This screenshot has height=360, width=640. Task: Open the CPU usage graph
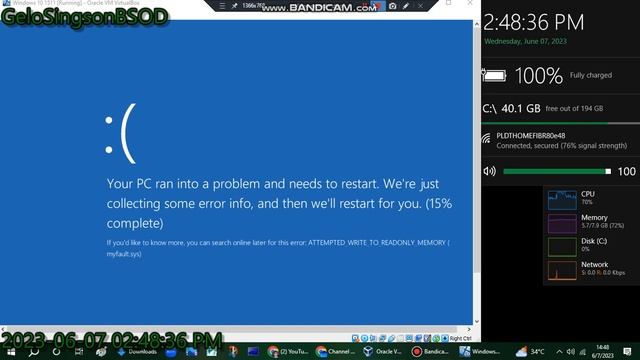[x=562, y=200]
